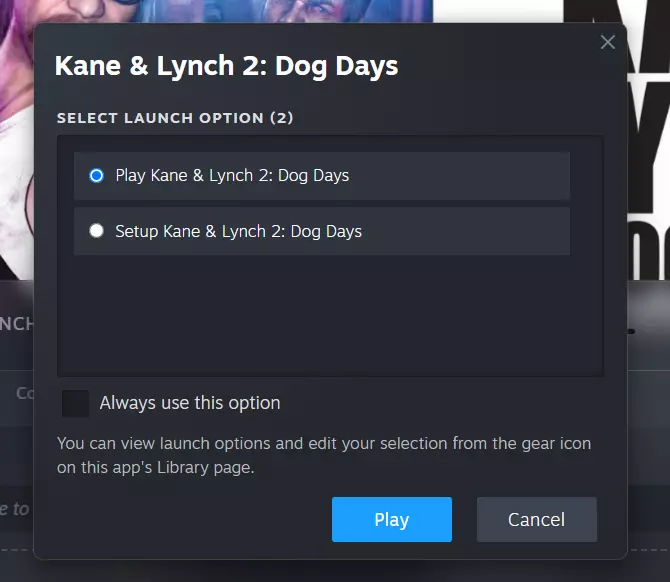Enable the Always use this option checkbox
Screen dimensions: 670x582
(75, 403)
